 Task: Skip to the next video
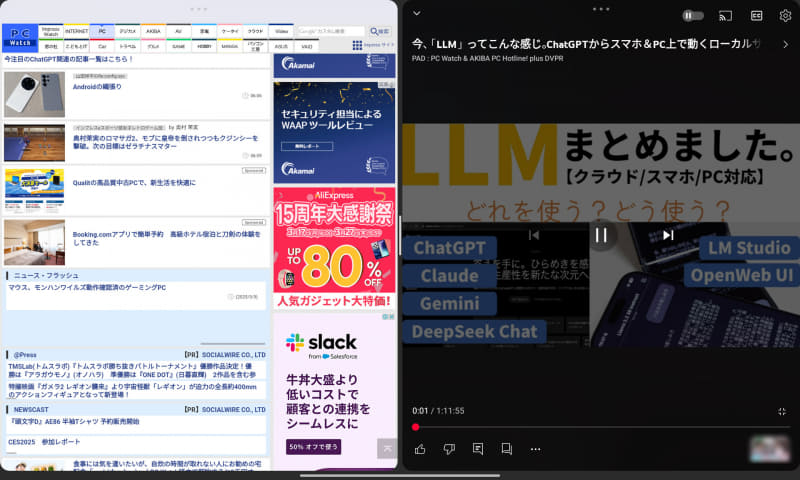pyautogui.click(x=668, y=235)
